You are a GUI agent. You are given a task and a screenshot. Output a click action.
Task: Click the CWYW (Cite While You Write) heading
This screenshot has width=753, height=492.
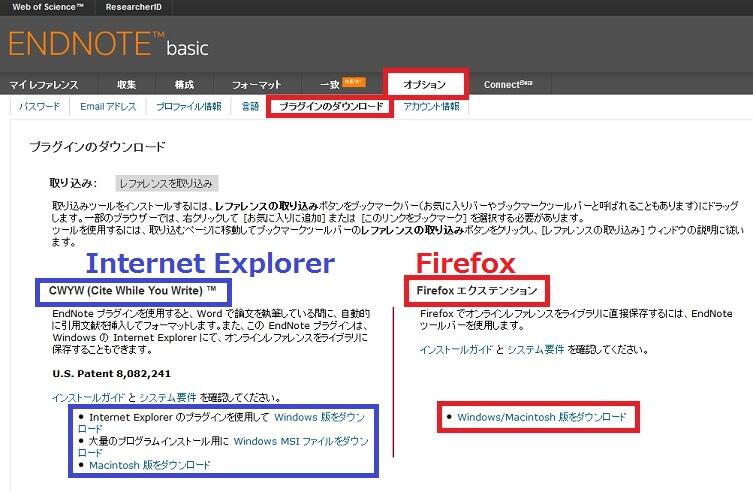(x=133, y=291)
